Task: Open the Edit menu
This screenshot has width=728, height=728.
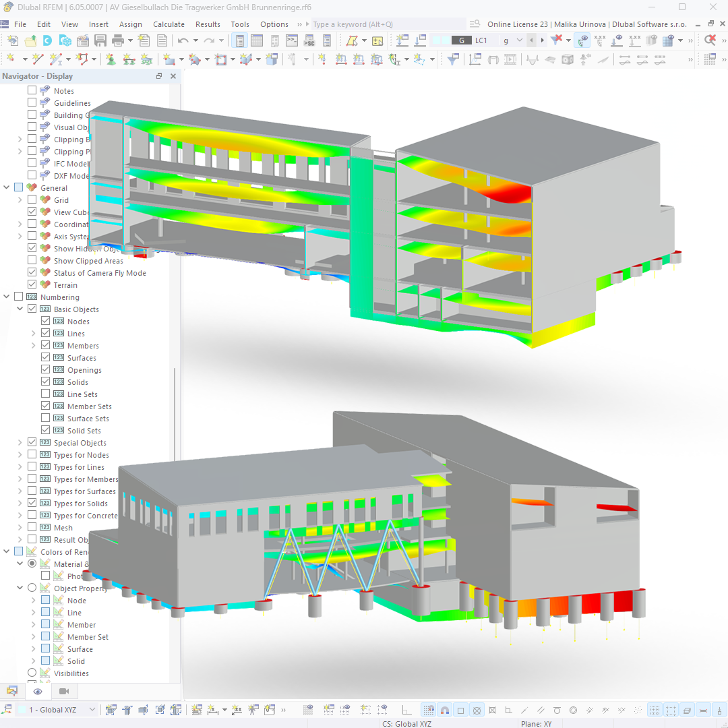Action: 44,24
